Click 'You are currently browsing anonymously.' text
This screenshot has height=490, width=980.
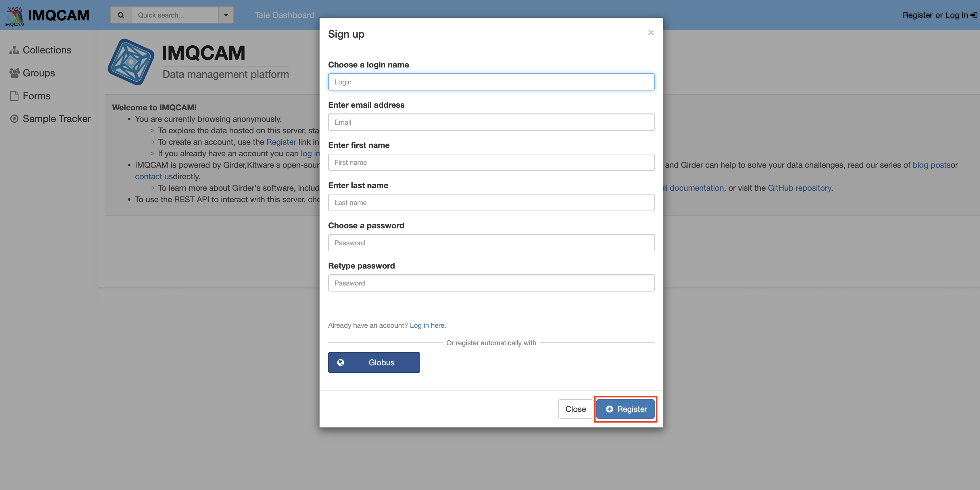(x=208, y=119)
